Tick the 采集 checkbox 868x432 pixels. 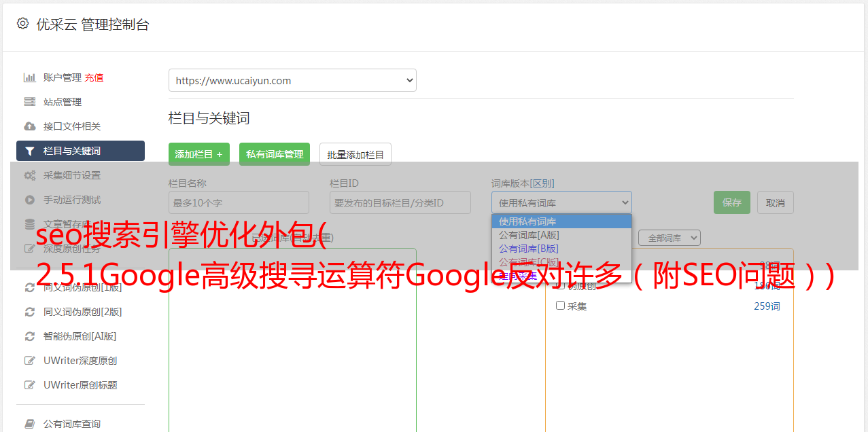click(561, 306)
